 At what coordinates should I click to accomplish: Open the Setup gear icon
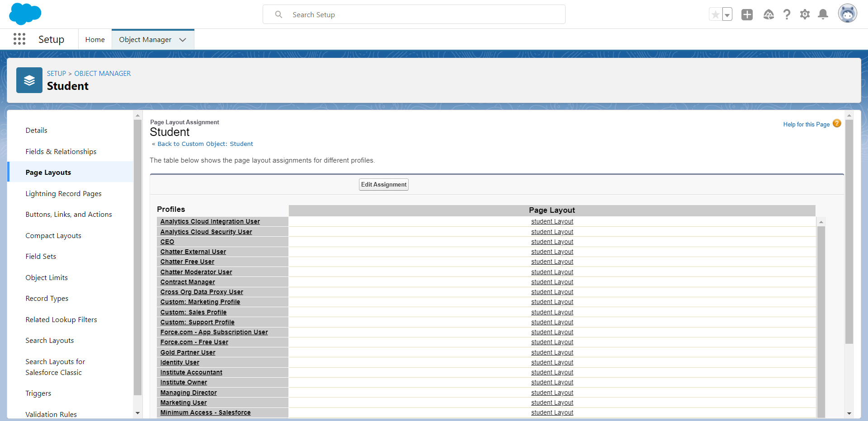click(805, 14)
